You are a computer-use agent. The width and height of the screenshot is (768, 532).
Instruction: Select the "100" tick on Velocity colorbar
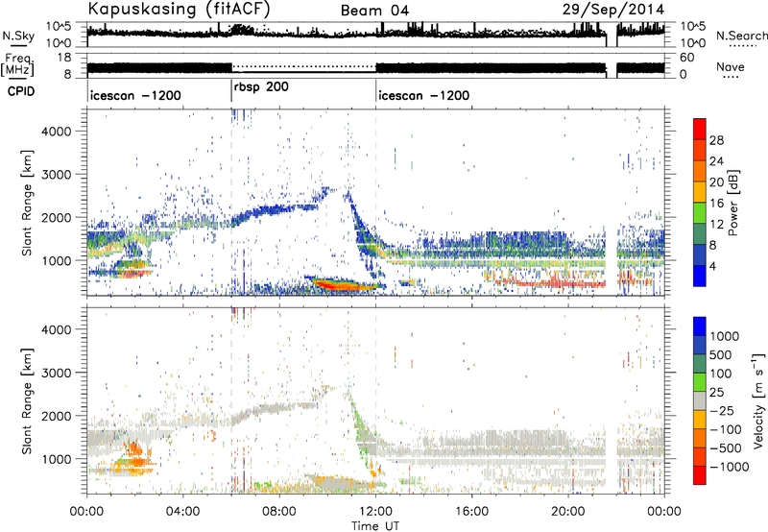(720, 374)
